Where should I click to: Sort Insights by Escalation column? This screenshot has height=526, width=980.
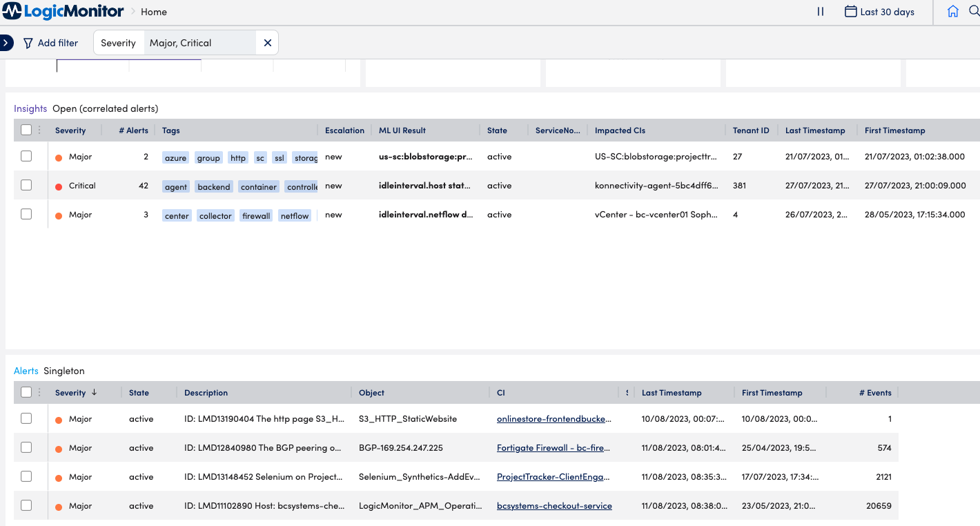click(x=344, y=130)
